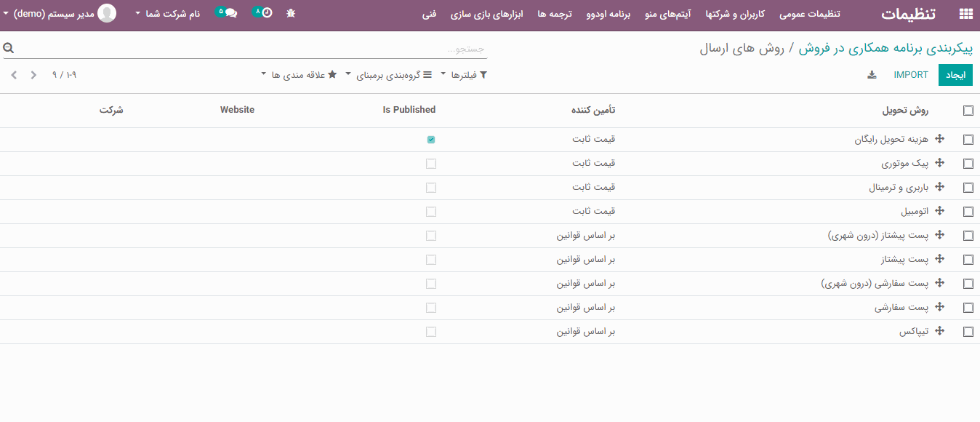Click the IMPORT button
This screenshot has width=980, height=422.
[911, 75]
